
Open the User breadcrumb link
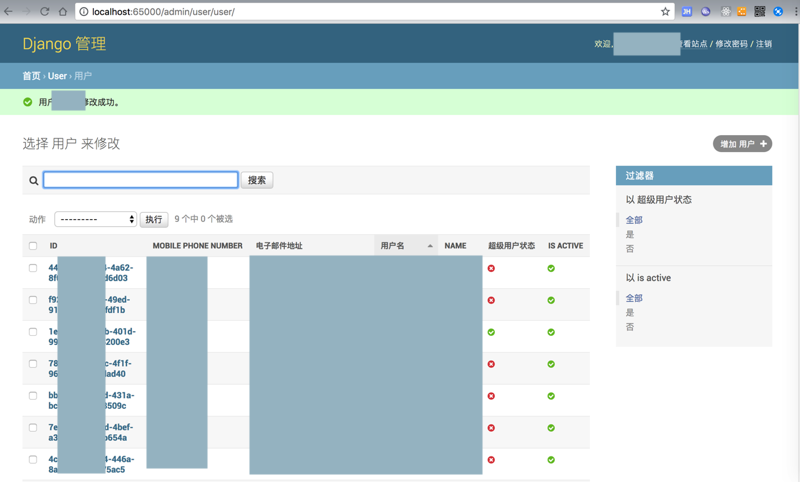(x=57, y=76)
